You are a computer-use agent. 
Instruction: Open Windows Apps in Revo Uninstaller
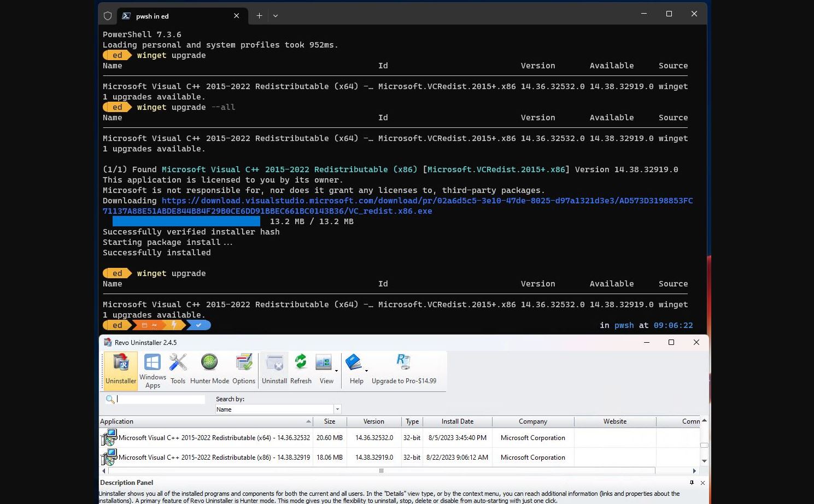(x=153, y=370)
